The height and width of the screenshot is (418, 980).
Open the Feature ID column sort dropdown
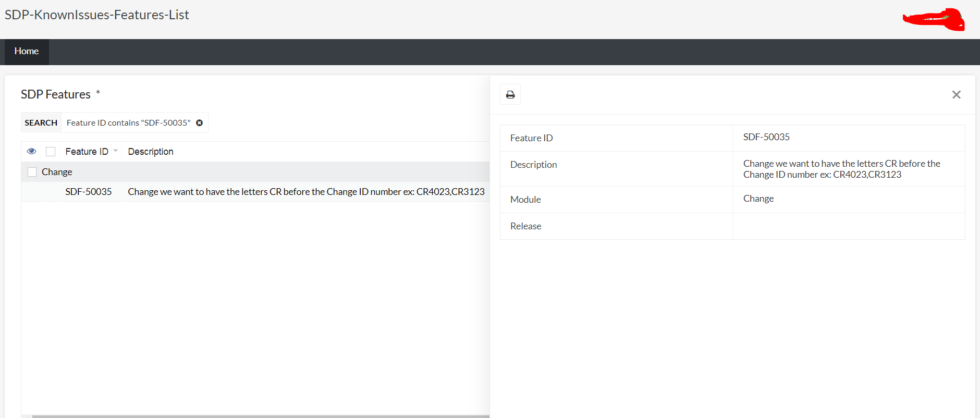click(x=116, y=151)
